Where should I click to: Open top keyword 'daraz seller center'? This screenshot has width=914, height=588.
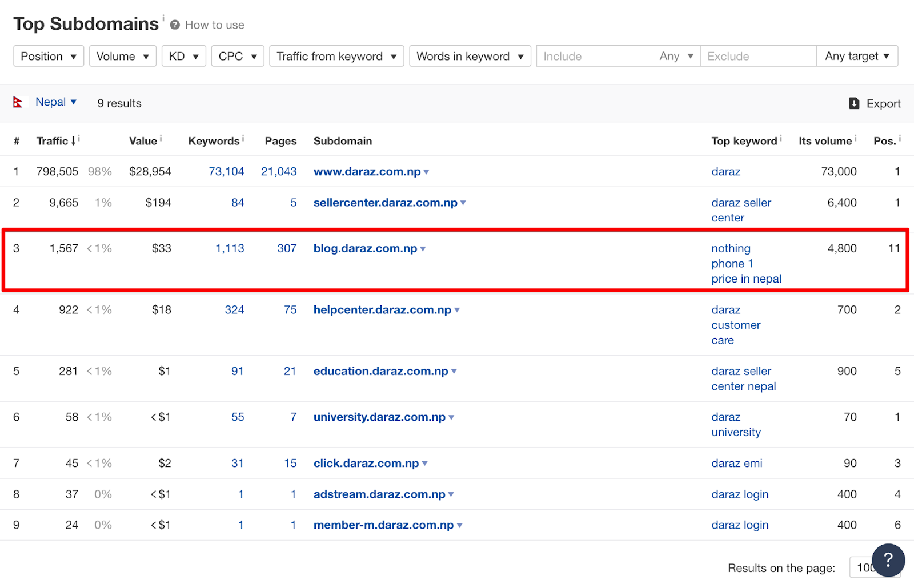coord(741,210)
